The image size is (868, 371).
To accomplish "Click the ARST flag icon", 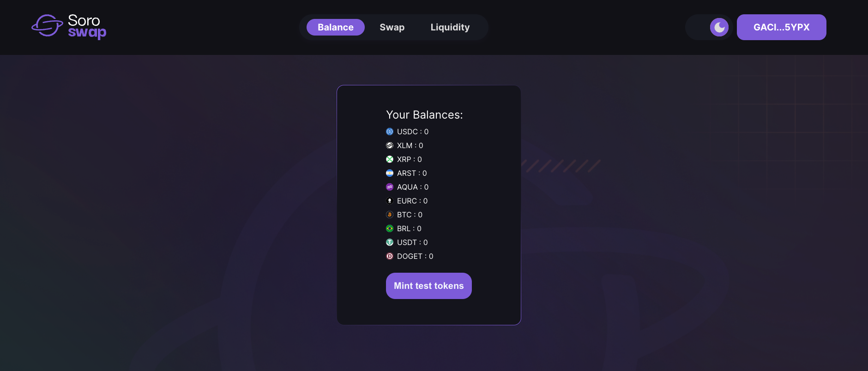I will click(x=390, y=173).
